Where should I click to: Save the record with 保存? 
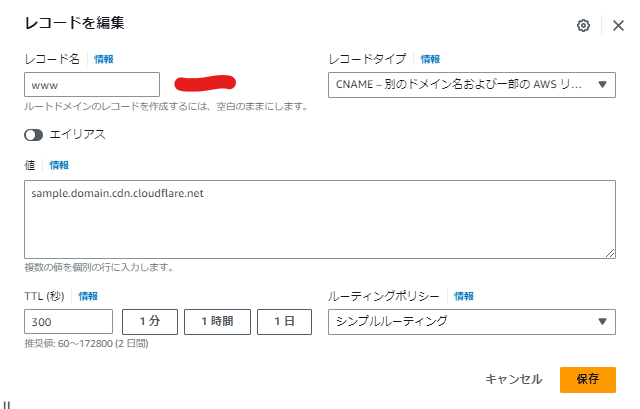point(588,380)
